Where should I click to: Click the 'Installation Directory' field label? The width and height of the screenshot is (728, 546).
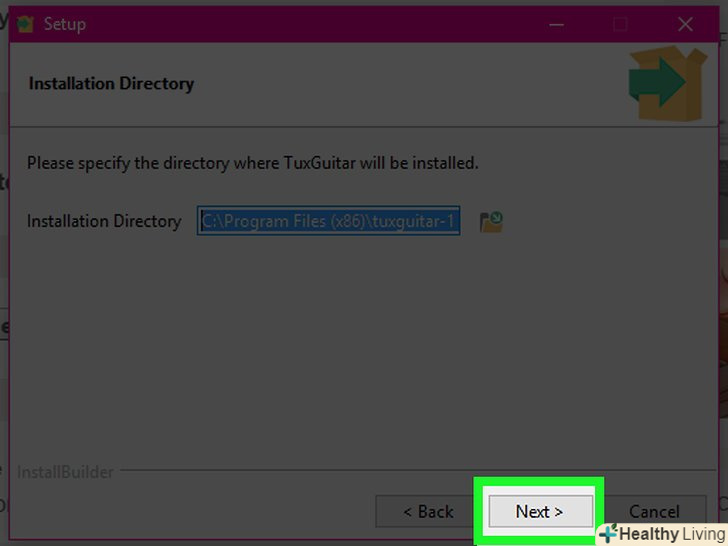coord(104,221)
